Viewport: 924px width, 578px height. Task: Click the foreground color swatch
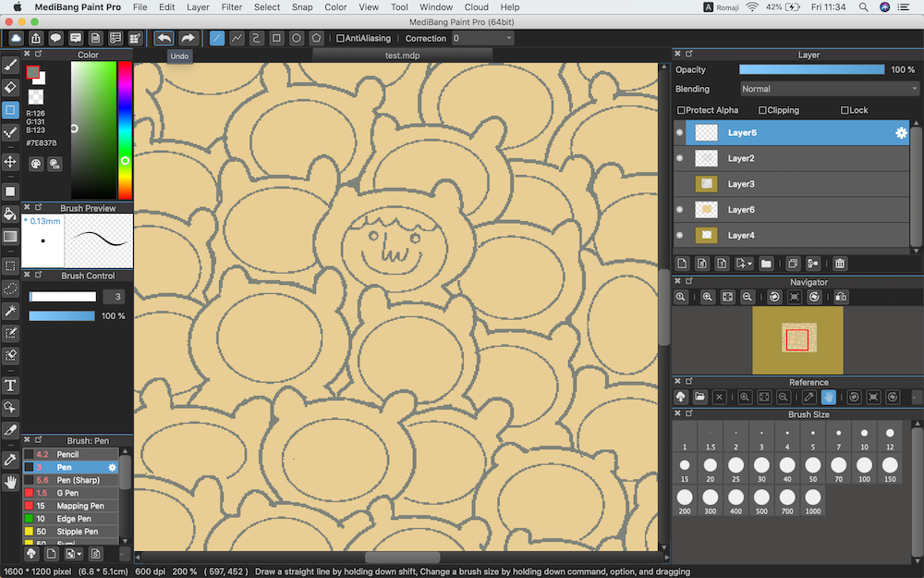tap(33, 72)
